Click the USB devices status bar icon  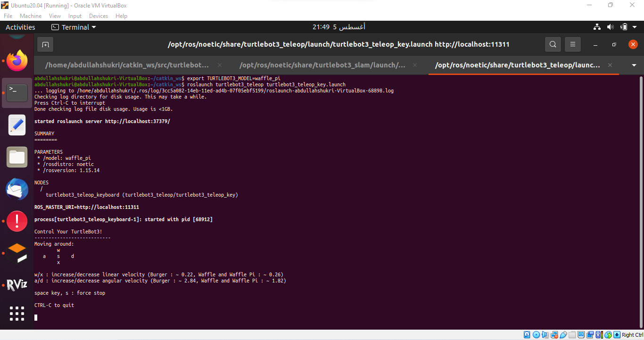click(564, 334)
